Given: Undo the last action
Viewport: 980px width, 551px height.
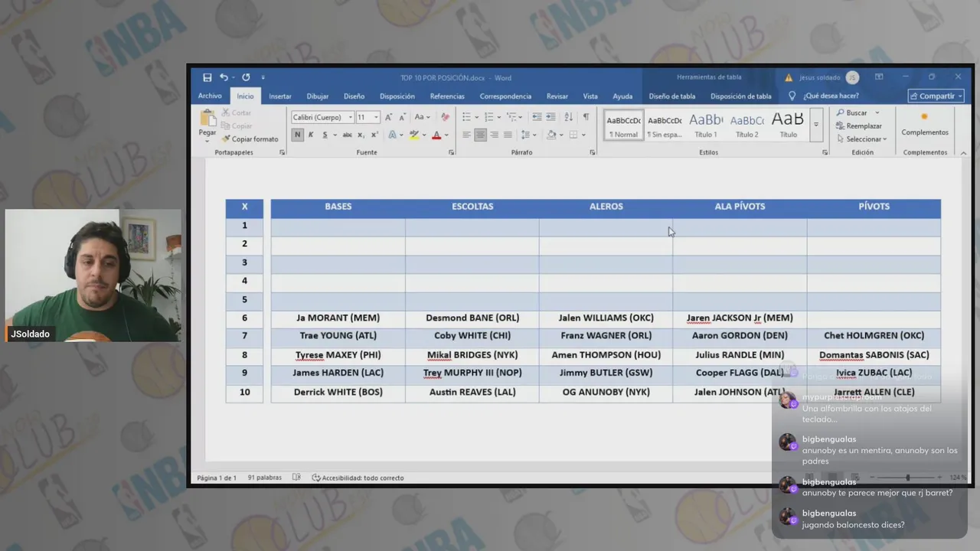Looking at the screenshot, I should [224, 77].
